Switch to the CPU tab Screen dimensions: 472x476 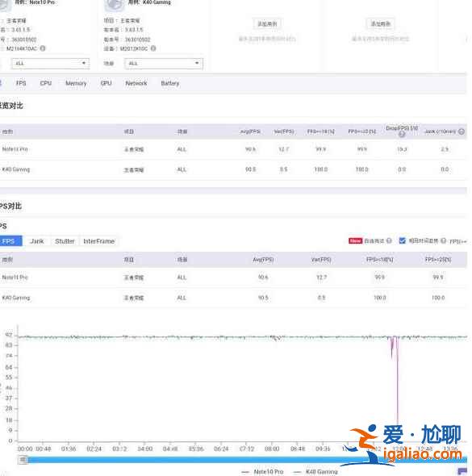(46, 83)
